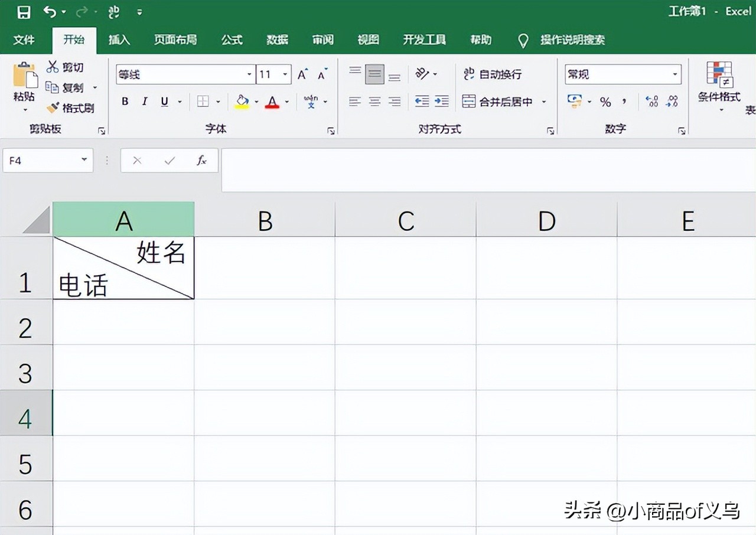Image resolution: width=756 pixels, height=535 pixels.
Task: Toggle Bold formatting
Action: click(x=125, y=102)
